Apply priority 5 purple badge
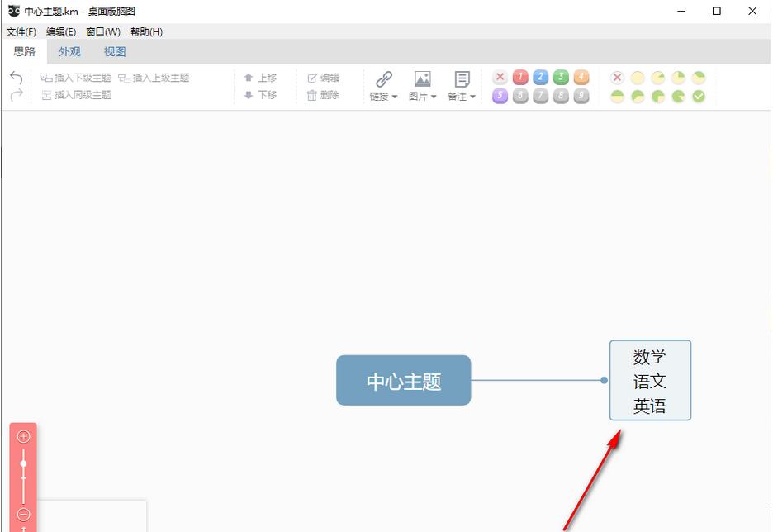This screenshot has width=773, height=532. tap(500, 95)
